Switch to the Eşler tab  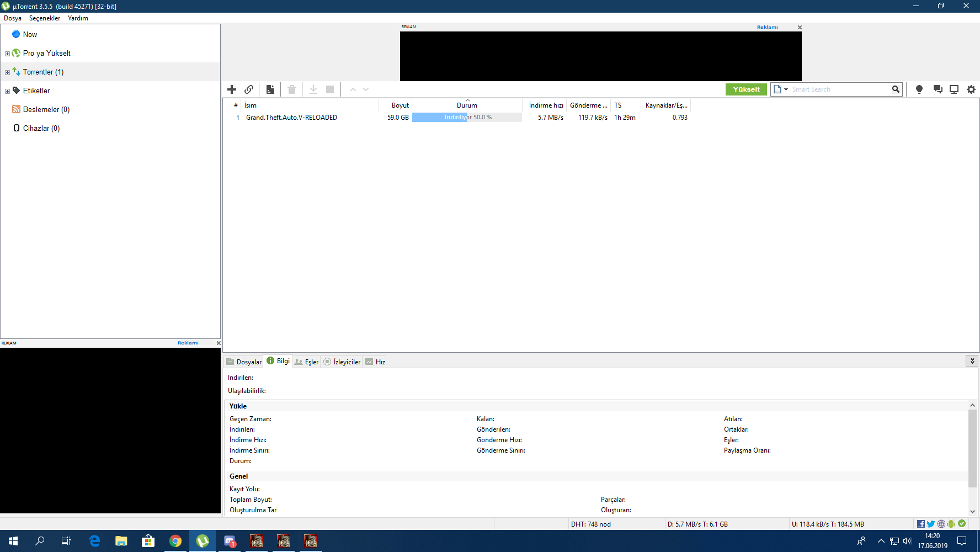point(307,362)
